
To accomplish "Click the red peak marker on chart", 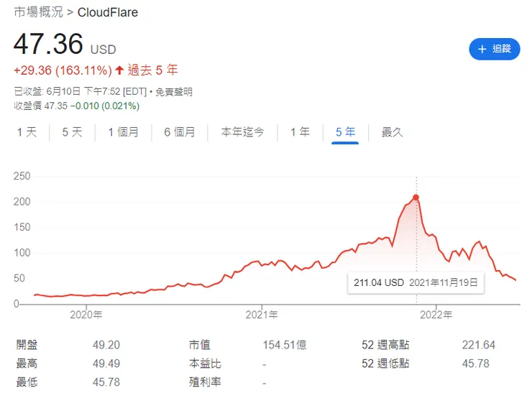I will pos(416,198).
